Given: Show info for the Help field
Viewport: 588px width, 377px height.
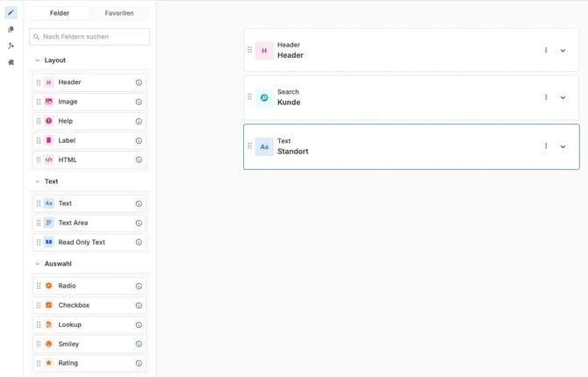Looking at the screenshot, I should (x=139, y=121).
